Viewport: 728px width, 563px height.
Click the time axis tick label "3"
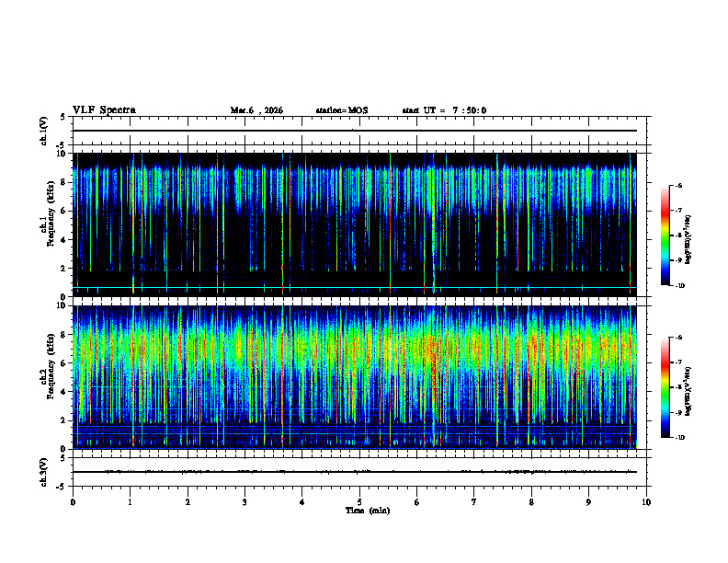pos(245,502)
